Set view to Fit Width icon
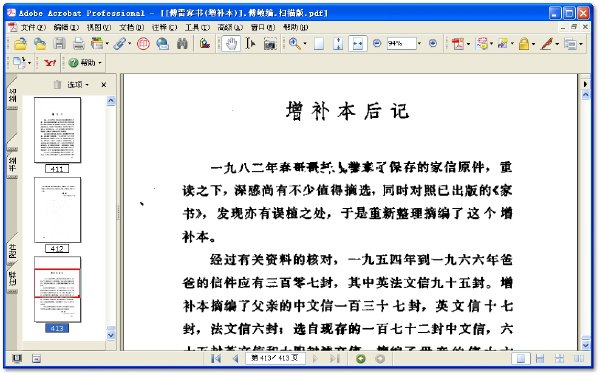The width and height of the screenshot is (600, 375). [358, 44]
